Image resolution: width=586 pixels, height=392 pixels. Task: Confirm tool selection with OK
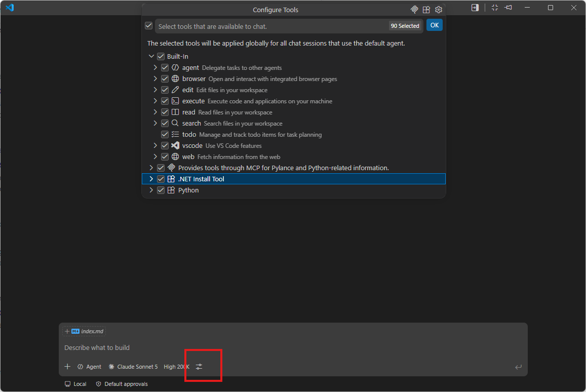[x=434, y=25]
